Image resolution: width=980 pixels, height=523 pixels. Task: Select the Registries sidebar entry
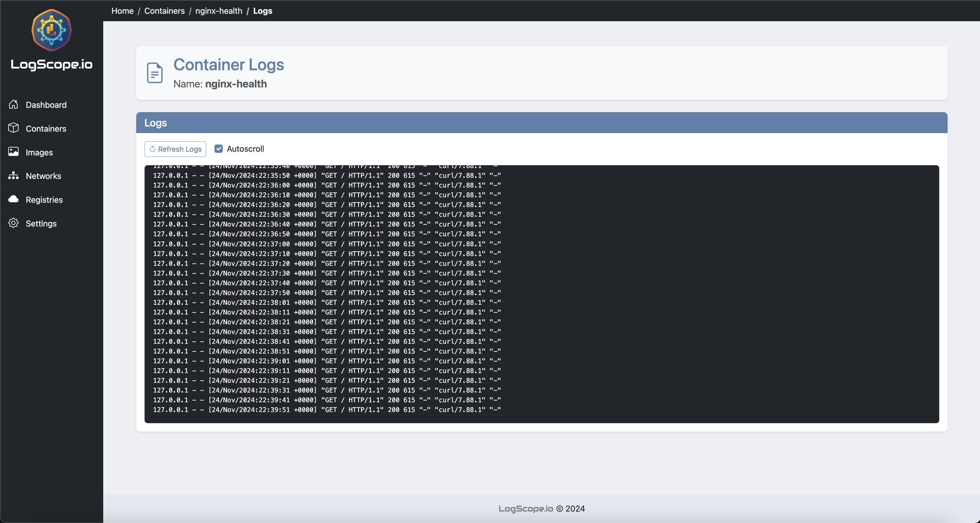[44, 199]
